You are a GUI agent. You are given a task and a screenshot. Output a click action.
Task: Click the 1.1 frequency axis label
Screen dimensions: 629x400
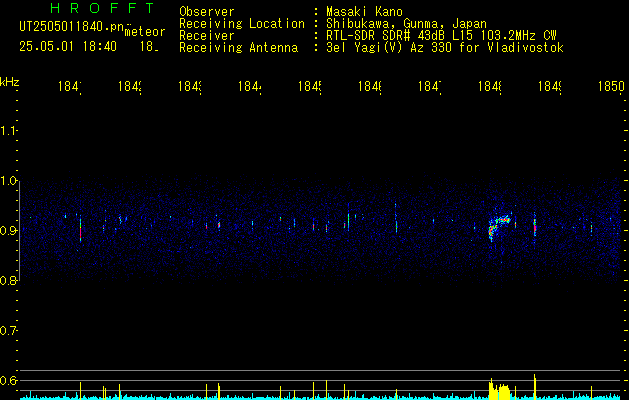(x=8, y=130)
